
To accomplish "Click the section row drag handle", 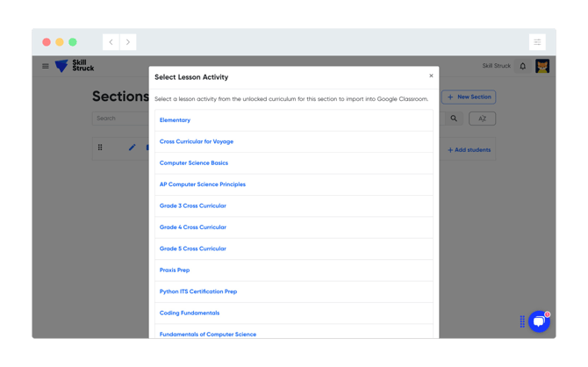I will point(100,148).
